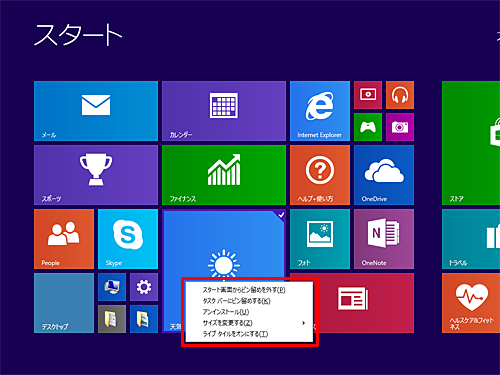
Task: Open the Xbox games controller tile
Action: (368, 127)
